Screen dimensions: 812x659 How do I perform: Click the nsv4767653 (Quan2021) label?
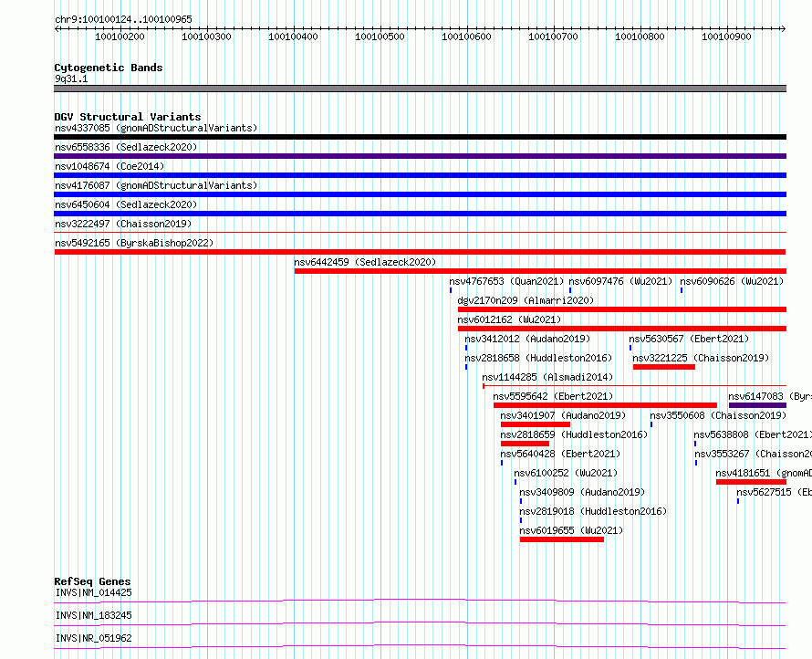pyautogui.click(x=506, y=281)
